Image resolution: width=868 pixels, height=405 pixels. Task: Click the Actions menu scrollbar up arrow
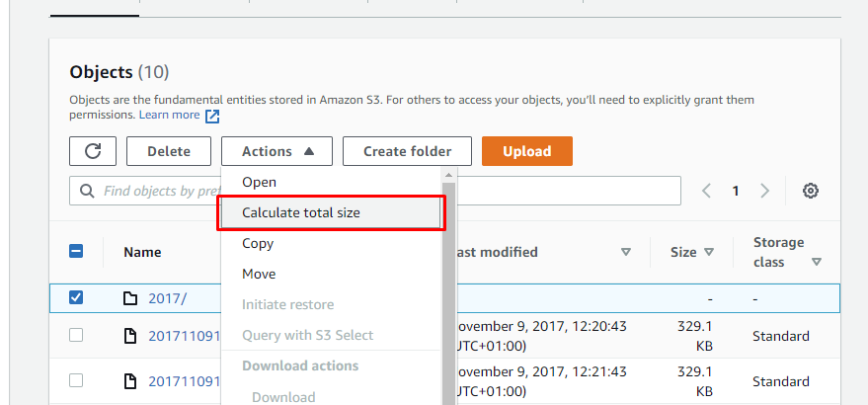pos(448,175)
